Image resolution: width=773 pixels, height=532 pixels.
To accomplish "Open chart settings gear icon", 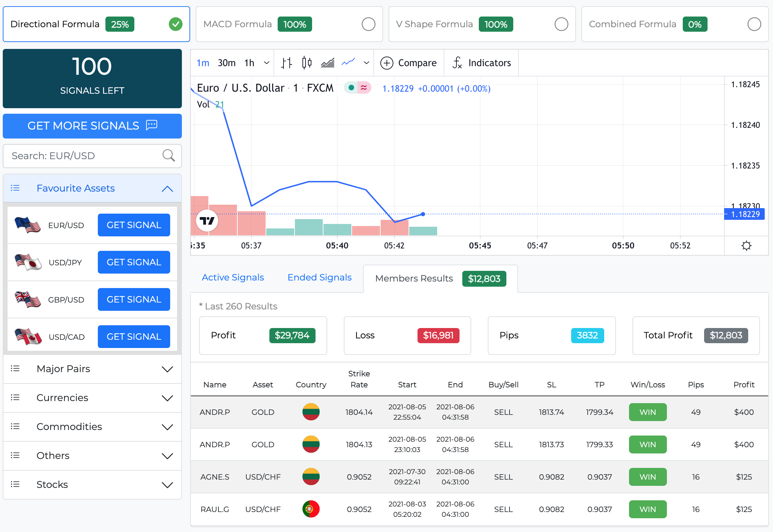I will click(746, 246).
